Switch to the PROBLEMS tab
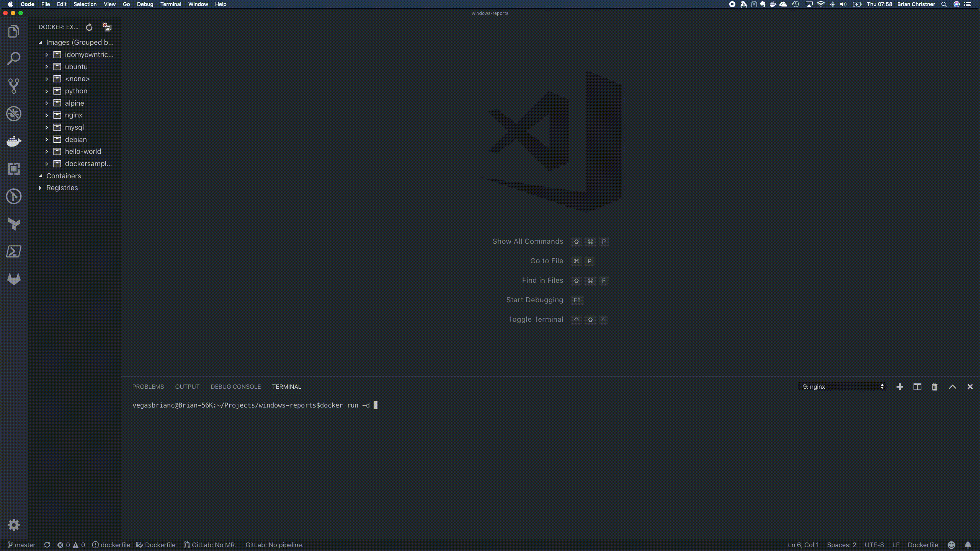980x551 pixels. tap(148, 387)
